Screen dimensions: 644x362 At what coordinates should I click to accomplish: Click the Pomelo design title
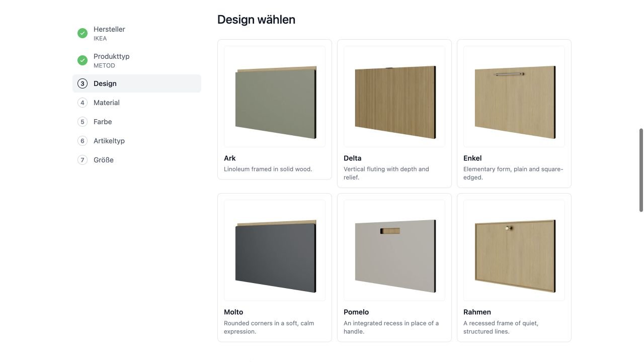356,312
